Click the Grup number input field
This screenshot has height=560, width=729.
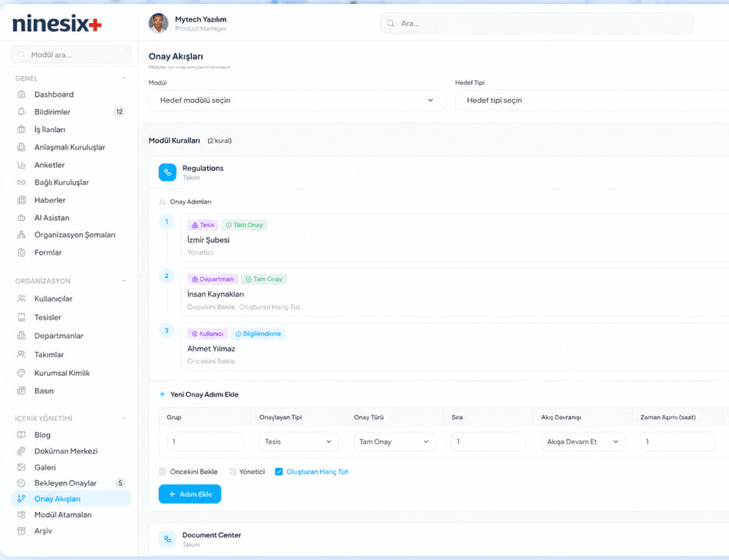click(205, 442)
